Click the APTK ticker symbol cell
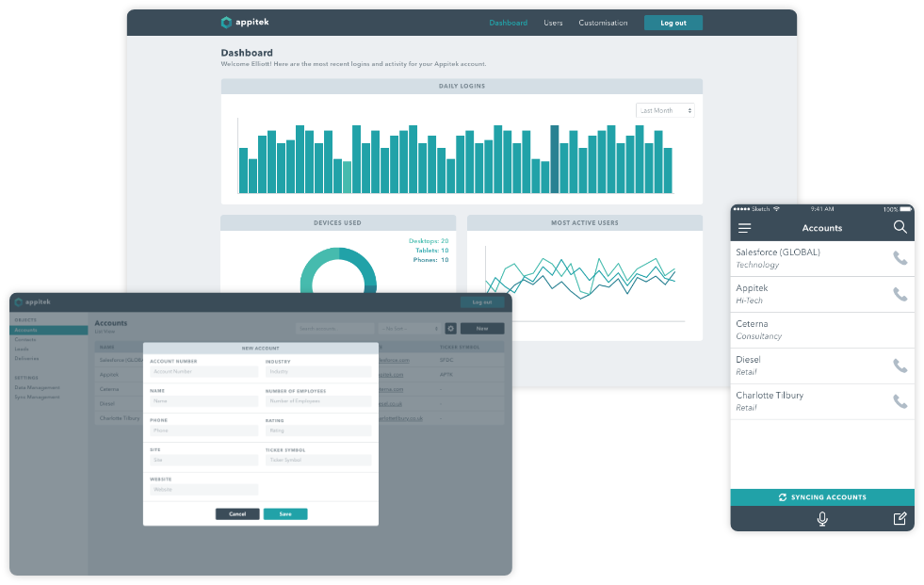The height and width of the screenshot is (585, 924). 446,375
